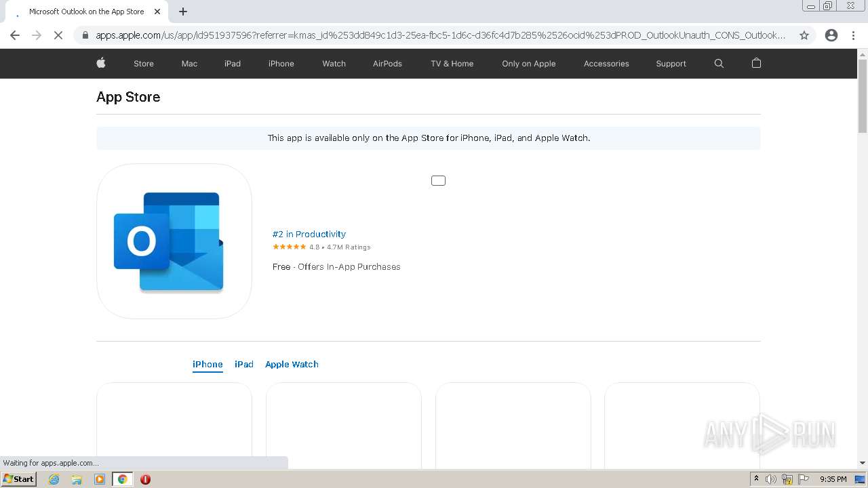Open the Action Center flag icon
This screenshot has width=868, height=488.
[x=804, y=479]
